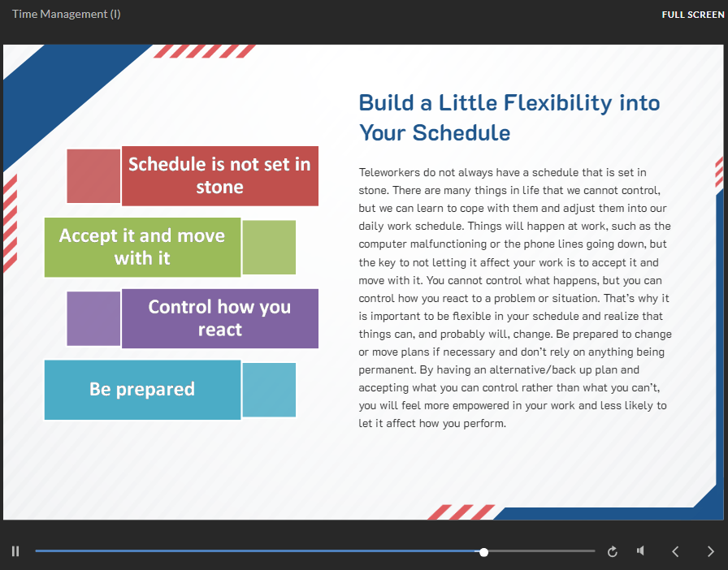Image resolution: width=728 pixels, height=570 pixels.
Task: Replay the current slide
Action: (613, 552)
